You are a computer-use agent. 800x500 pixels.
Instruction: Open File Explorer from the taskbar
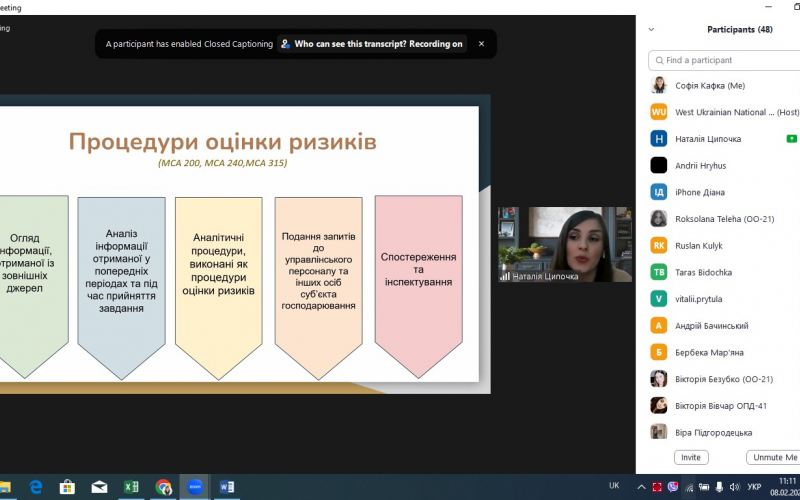pyautogui.click(x=4, y=487)
